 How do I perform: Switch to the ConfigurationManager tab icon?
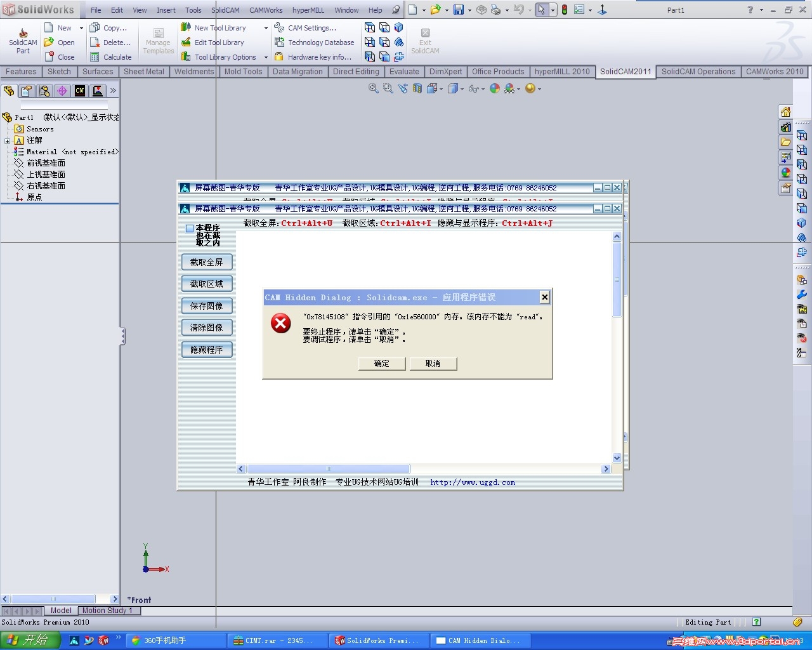pos(44,91)
